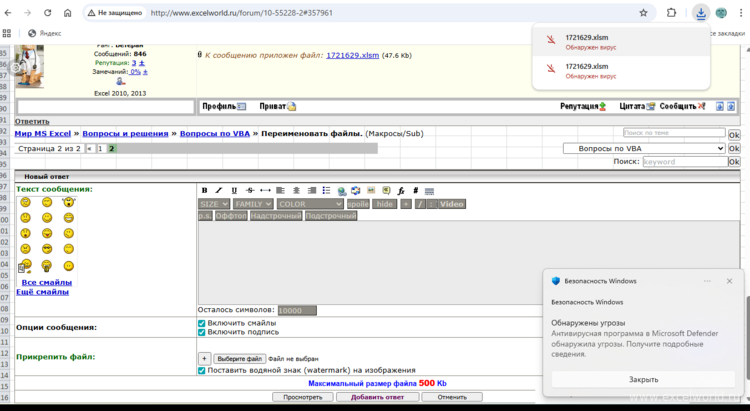Insert a bulleted list via list icon

[324, 190]
